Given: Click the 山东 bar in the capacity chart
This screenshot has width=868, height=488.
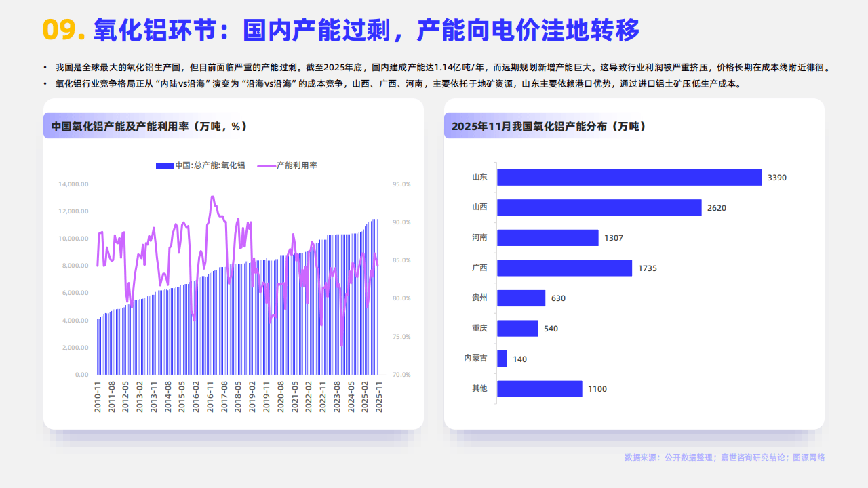Looking at the screenshot, I should point(629,177).
